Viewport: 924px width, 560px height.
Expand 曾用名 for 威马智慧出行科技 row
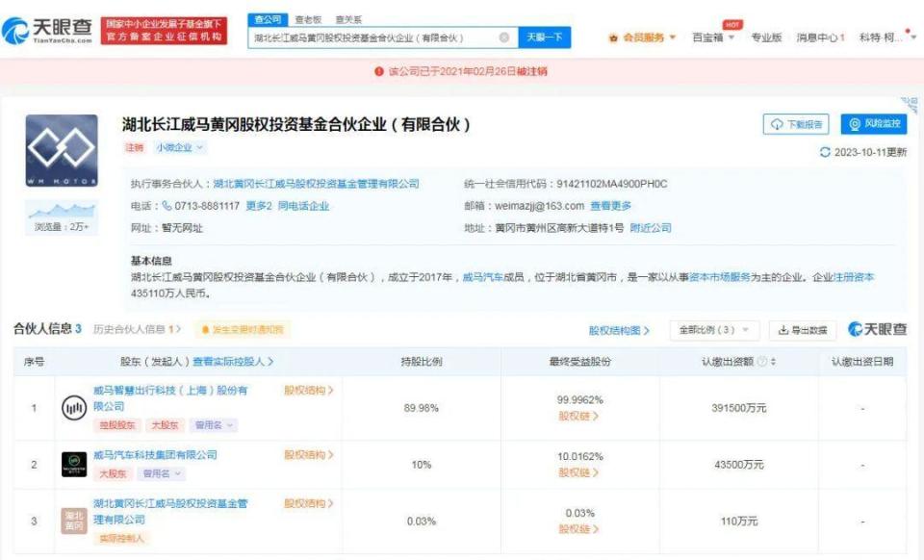[x=214, y=424]
